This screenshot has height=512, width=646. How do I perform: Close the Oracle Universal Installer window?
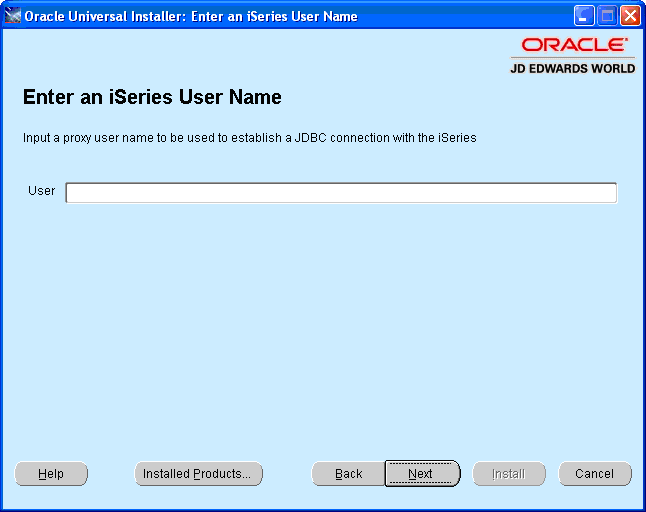click(x=630, y=16)
